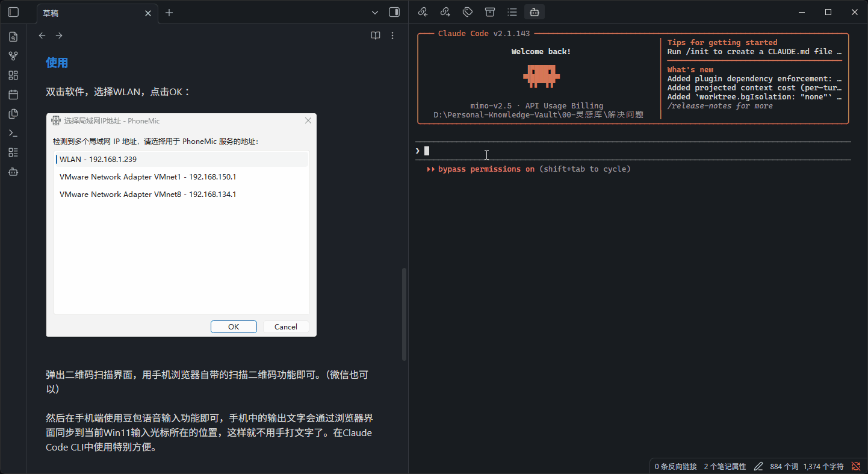Image resolution: width=868 pixels, height=474 pixels.
Task: Click the paragraph starting 弹出二维码扫描界面
Action: [207, 382]
